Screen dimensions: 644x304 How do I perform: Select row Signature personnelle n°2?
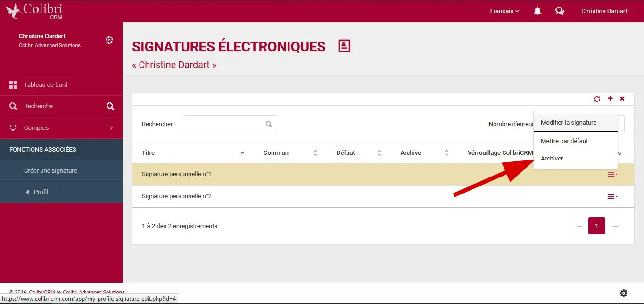click(x=383, y=196)
